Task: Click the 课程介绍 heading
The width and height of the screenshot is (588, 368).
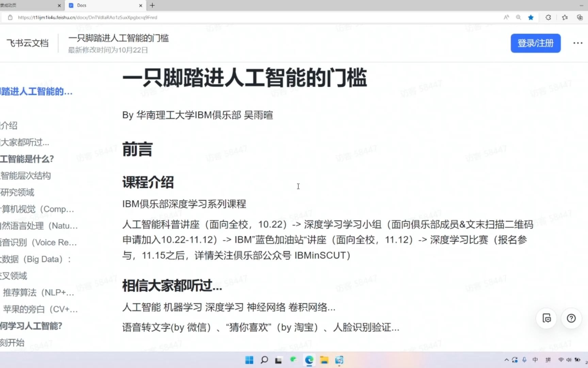Action: point(148,182)
